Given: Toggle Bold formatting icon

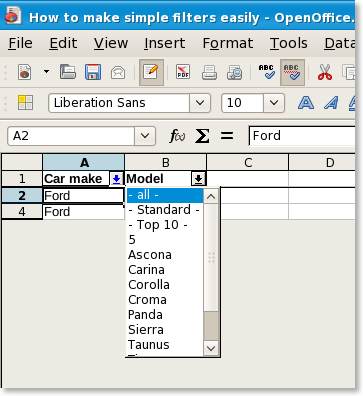Looking at the screenshot, I should pyautogui.click(x=306, y=103).
